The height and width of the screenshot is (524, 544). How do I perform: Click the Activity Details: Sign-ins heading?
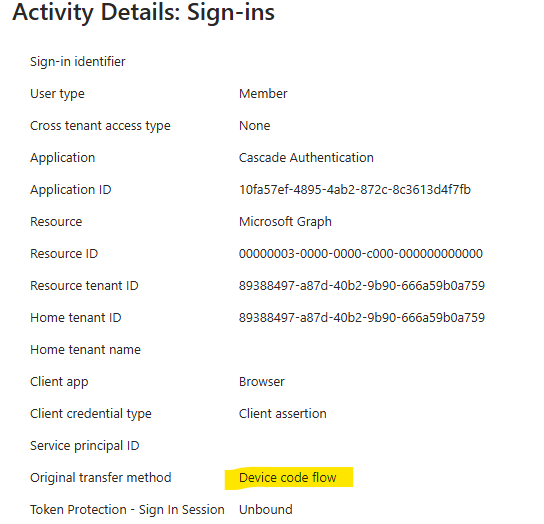pyautogui.click(x=143, y=12)
